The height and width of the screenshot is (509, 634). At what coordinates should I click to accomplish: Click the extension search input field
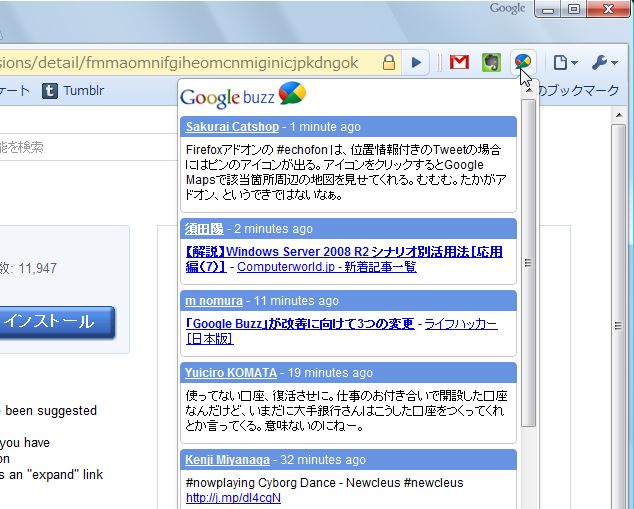click(x=89, y=147)
